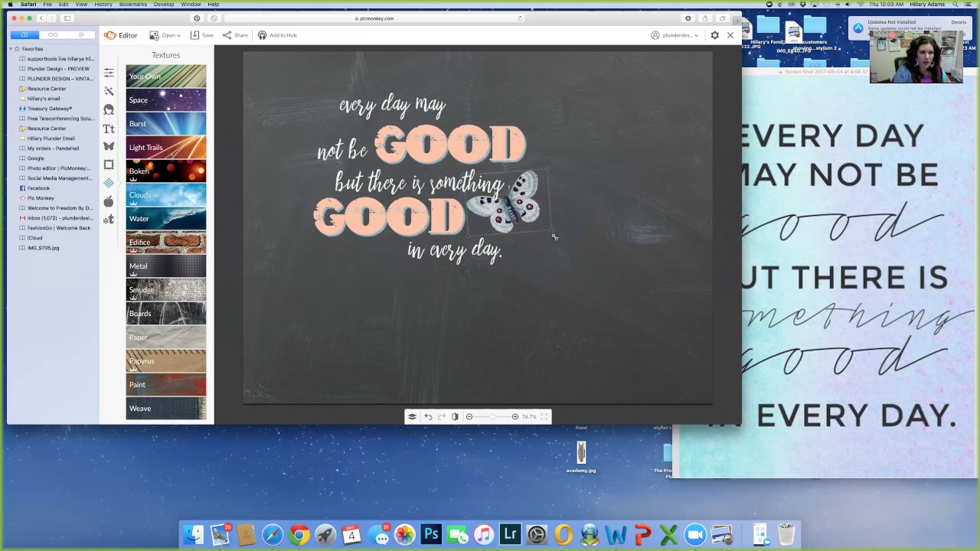Click Add to Hub

tap(277, 35)
